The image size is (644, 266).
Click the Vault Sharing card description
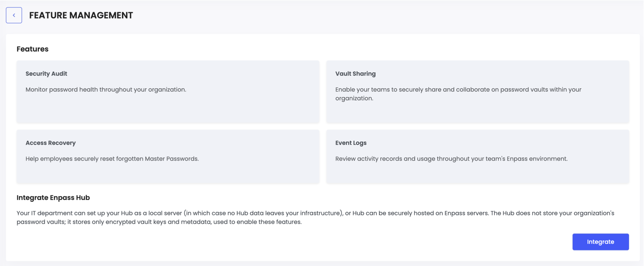pyautogui.click(x=458, y=93)
